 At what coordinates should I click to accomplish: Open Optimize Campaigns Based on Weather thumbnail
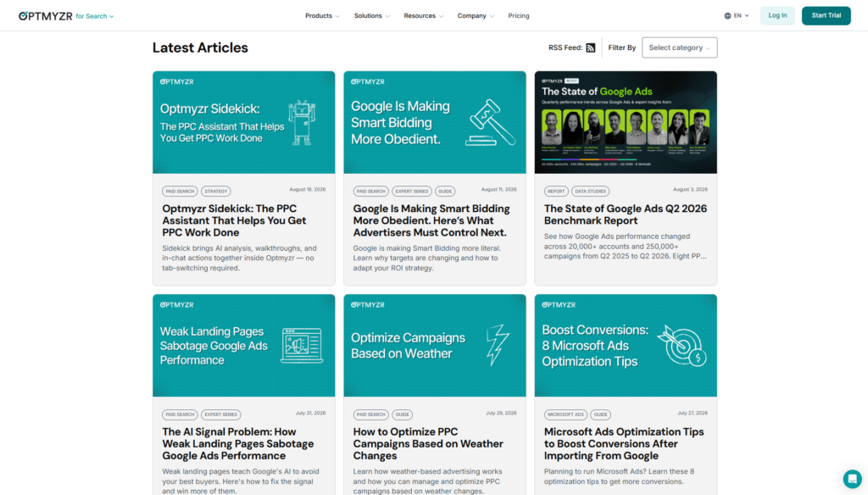(435, 346)
